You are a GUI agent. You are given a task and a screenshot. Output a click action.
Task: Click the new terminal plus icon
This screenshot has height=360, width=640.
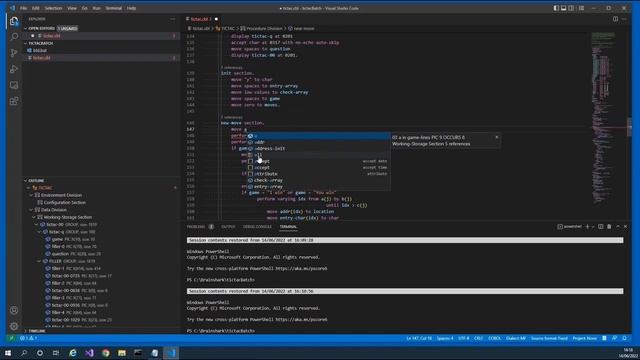(x=587, y=227)
